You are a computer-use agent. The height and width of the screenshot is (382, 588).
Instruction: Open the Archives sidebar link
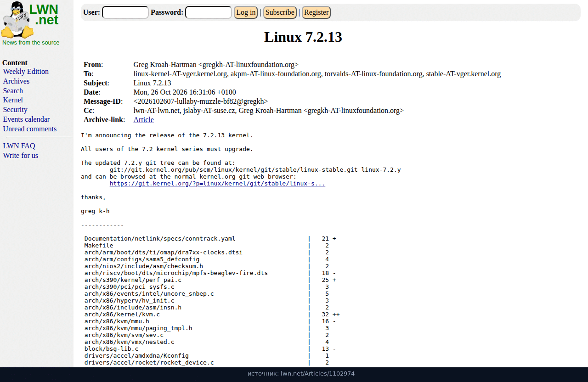click(16, 81)
